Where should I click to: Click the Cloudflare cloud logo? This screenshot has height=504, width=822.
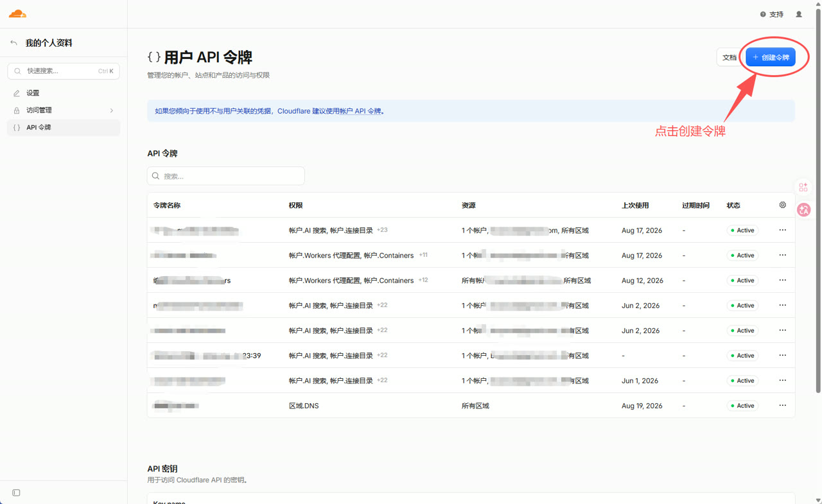click(17, 13)
